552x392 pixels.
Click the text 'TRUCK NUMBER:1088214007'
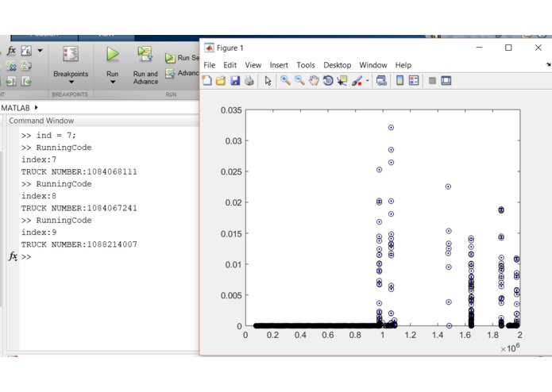click(79, 244)
